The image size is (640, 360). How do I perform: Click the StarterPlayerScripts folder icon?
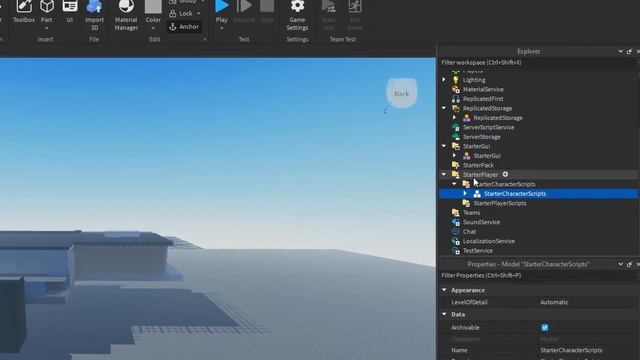pos(466,203)
